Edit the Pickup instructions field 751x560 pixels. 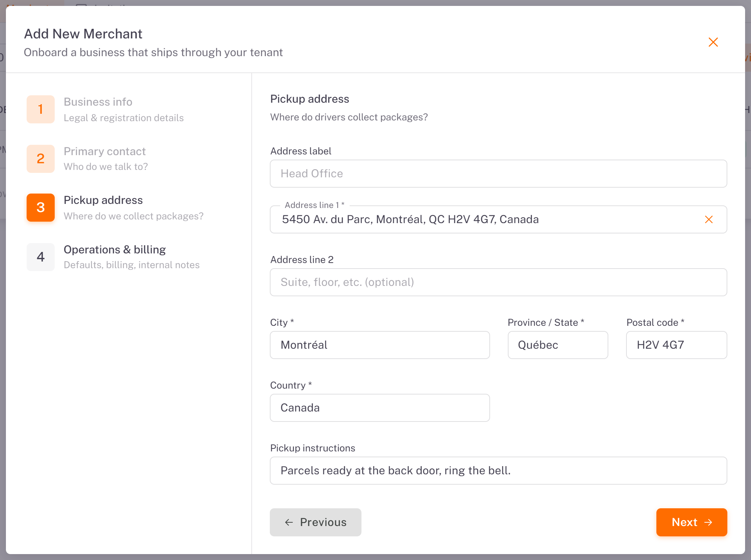pos(498,471)
